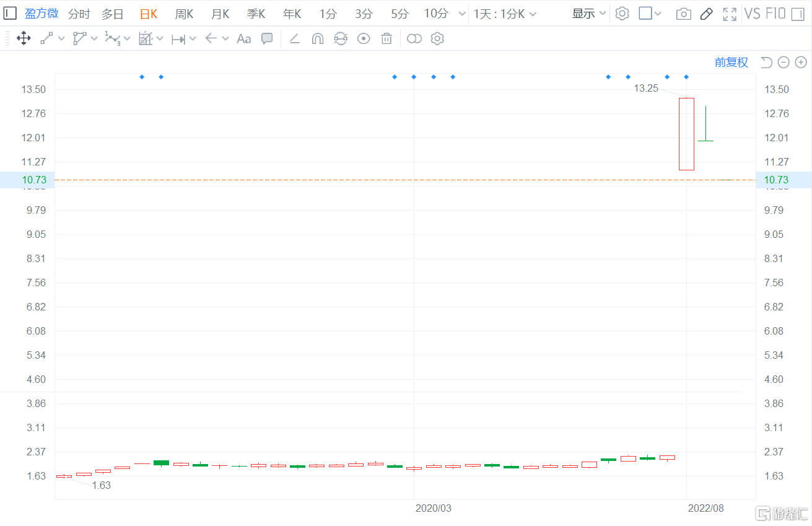Switch to the 季K quarterly tab
The image size is (812, 526).
[256, 14]
